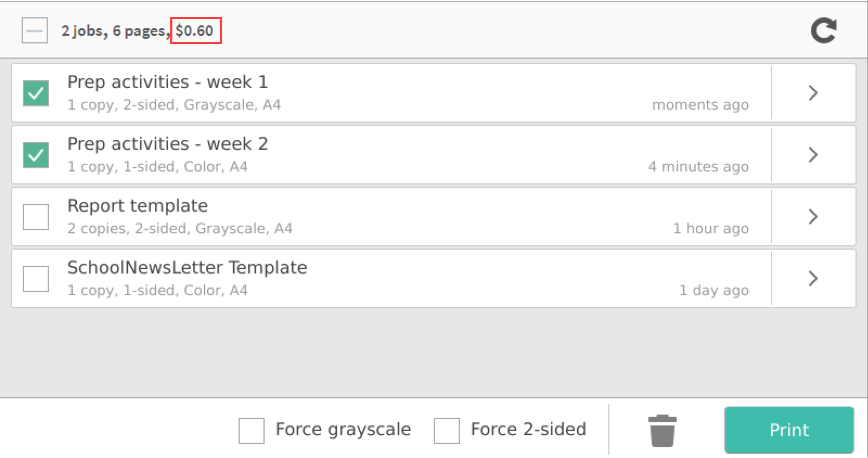Image resolution: width=868 pixels, height=458 pixels.
Task: Click the Force grayscale label text
Action: [343, 429]
